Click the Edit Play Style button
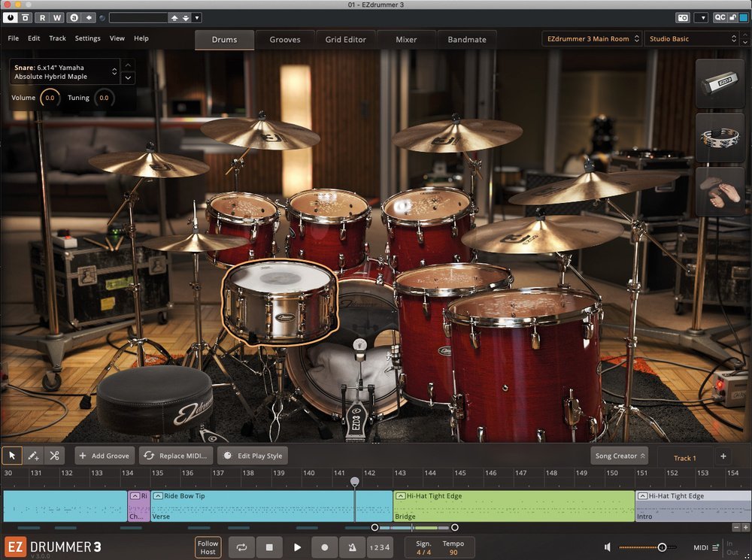The width and height of the screenshot is (752, 560). click(x=253, y=456)
